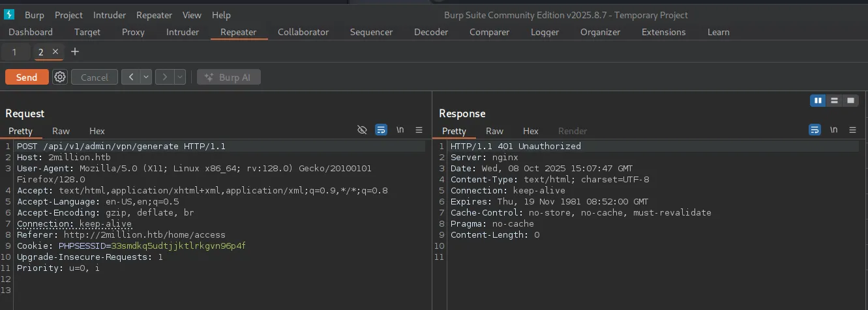
Task: Click the PHPSESSID cookie value in request
Action: click(x=178, y=246)
